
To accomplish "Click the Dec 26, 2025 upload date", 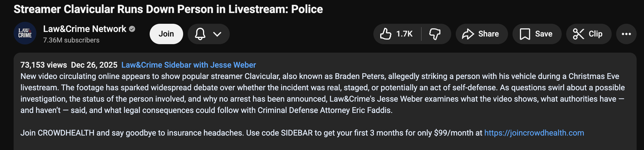I will 94,65.
